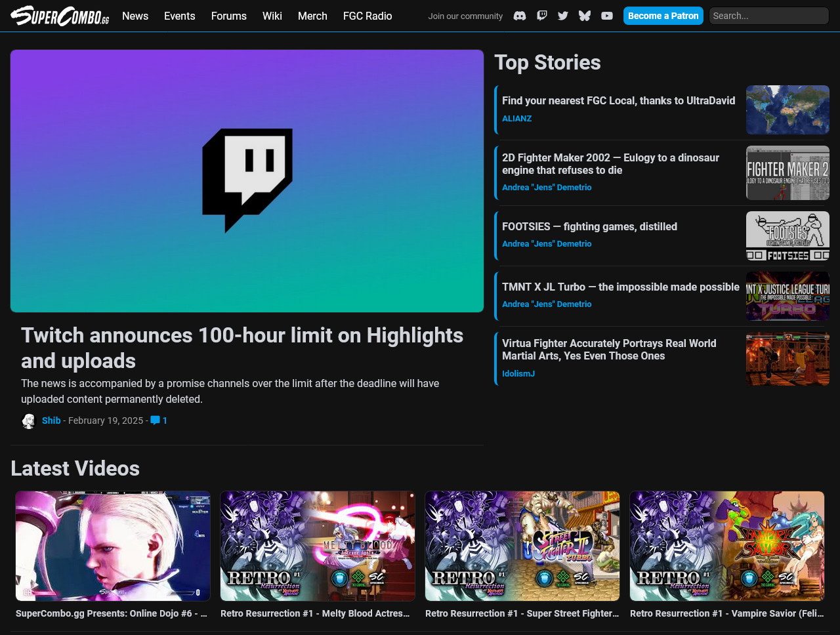Open author link ALIANZ
This screenshot has width=840, height=635.
(x=517, y=119)
